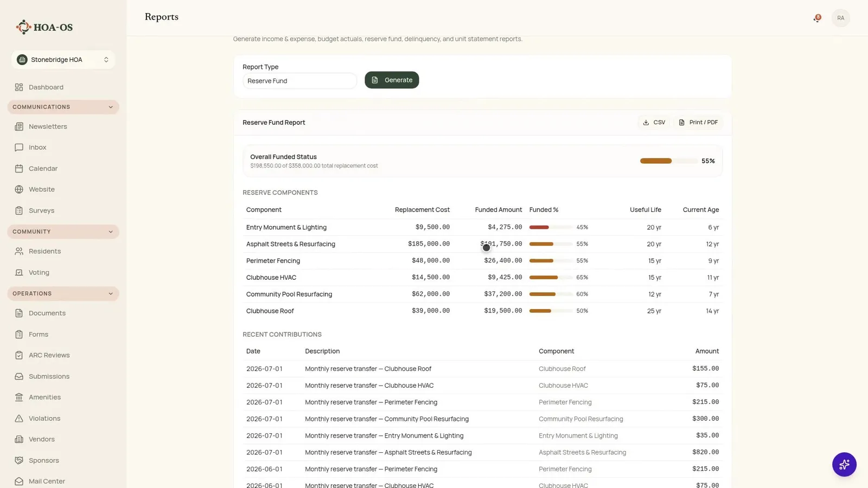Click the Reports page title

(162, 17)
